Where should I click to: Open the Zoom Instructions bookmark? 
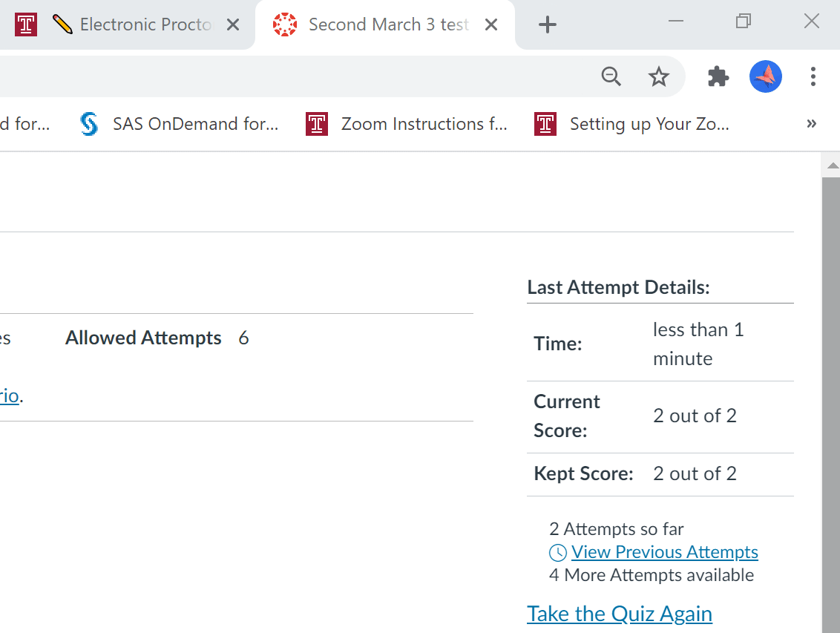point(407,124)
